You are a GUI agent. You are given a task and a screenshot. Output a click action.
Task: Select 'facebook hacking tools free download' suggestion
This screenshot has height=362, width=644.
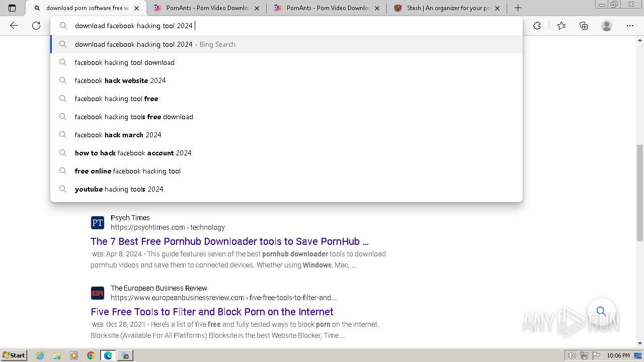pos(287,117)
